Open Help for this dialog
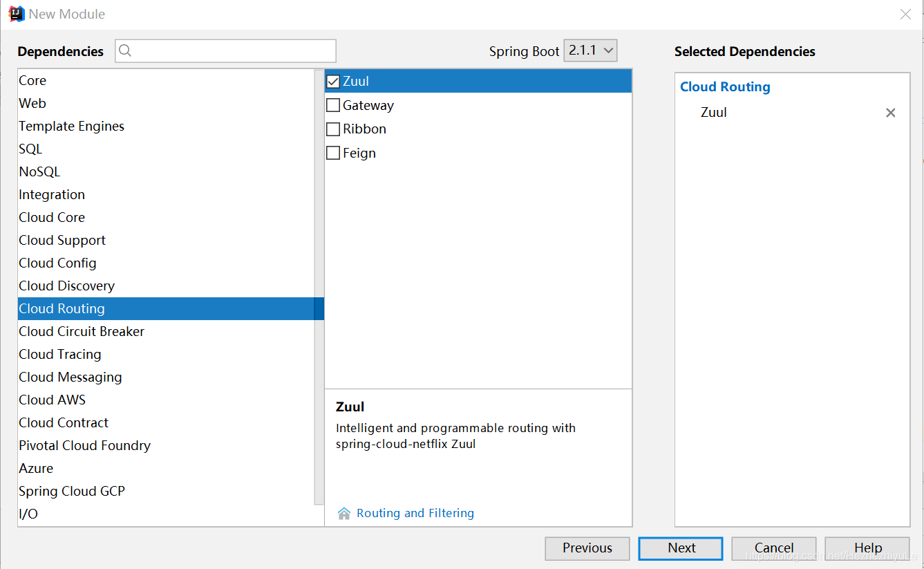 tap(867, 548)
